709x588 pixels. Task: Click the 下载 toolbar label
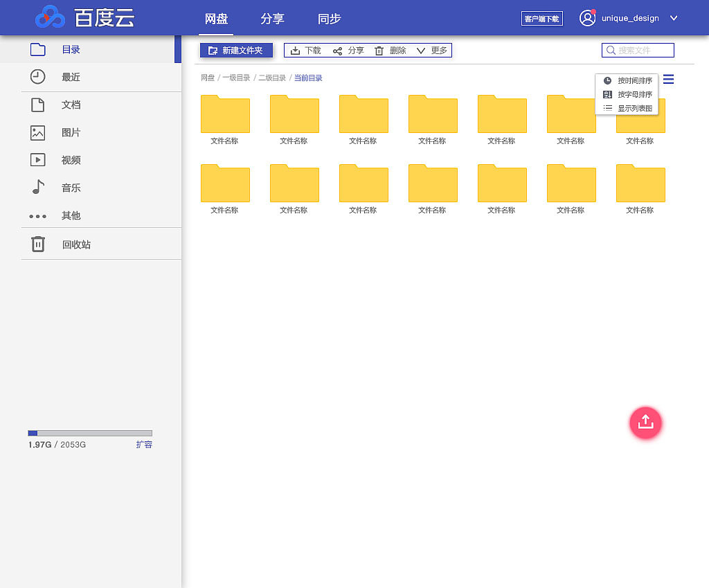tap(312, 50)
